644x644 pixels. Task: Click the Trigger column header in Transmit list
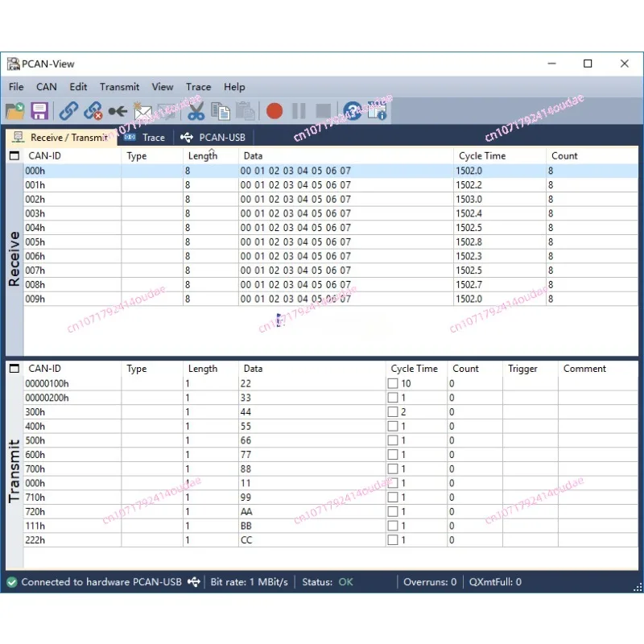pyautogui.click(x=530, y=369)
